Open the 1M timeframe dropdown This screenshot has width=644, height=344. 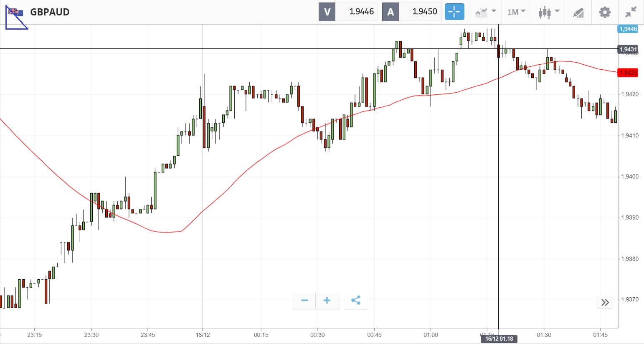[x=516, y=12]
